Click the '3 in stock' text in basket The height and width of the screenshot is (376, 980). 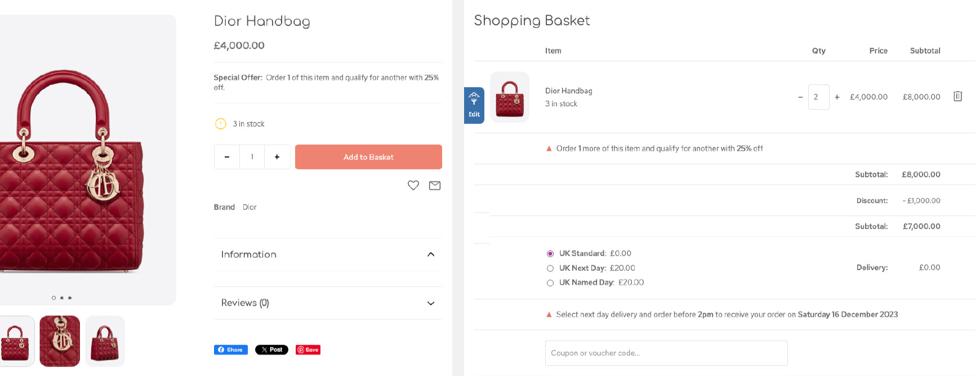(562, 104)
